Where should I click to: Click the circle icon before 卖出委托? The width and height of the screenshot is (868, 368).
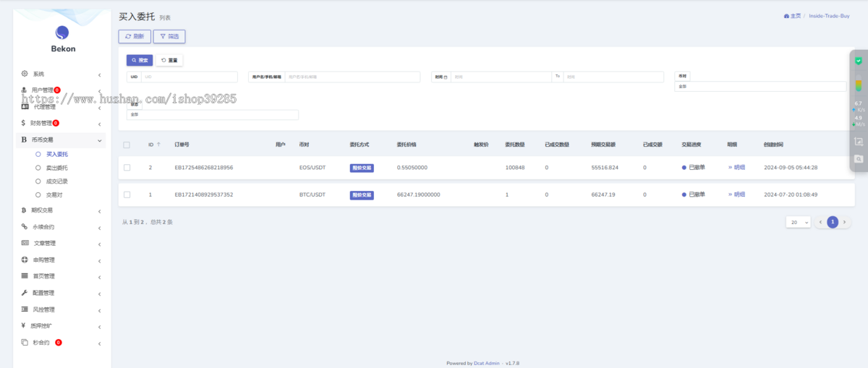38,168
